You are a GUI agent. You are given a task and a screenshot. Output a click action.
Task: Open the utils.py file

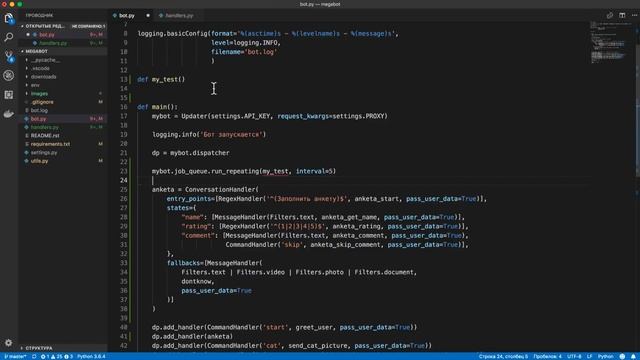point(39,161)
